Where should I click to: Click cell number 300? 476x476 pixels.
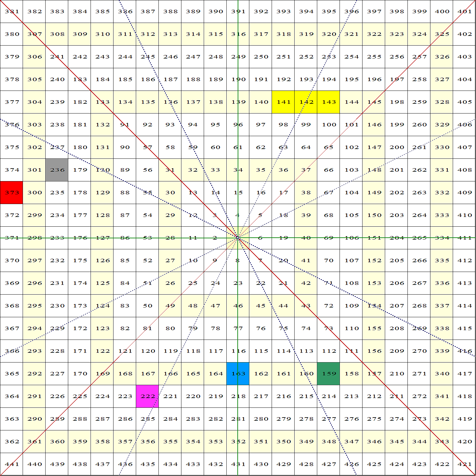pos(34,192)
